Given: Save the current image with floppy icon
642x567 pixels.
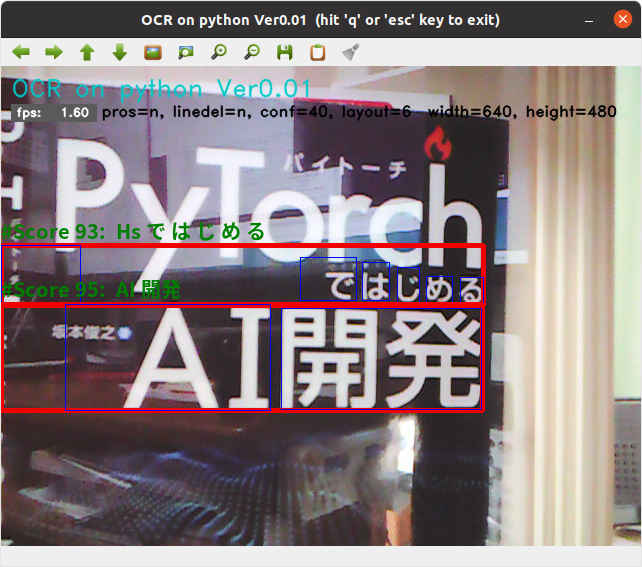Looking at the screenshot, I should (x=285, y=52).
